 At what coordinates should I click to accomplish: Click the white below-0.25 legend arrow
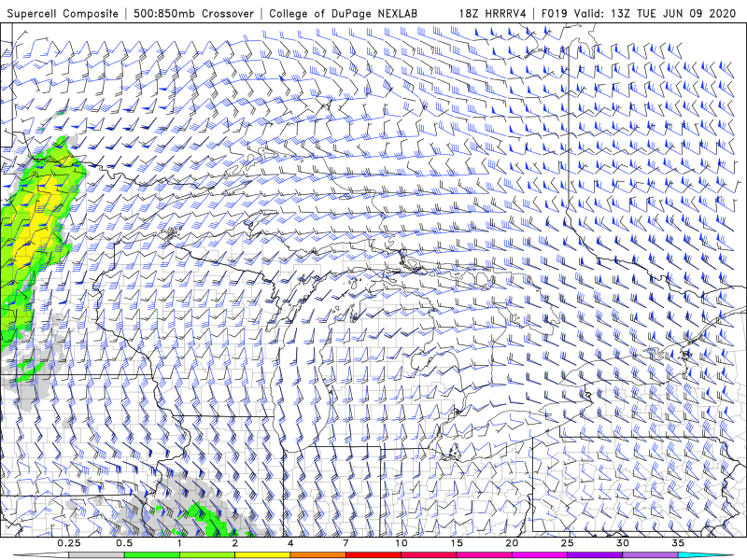[x=41, y=555]
